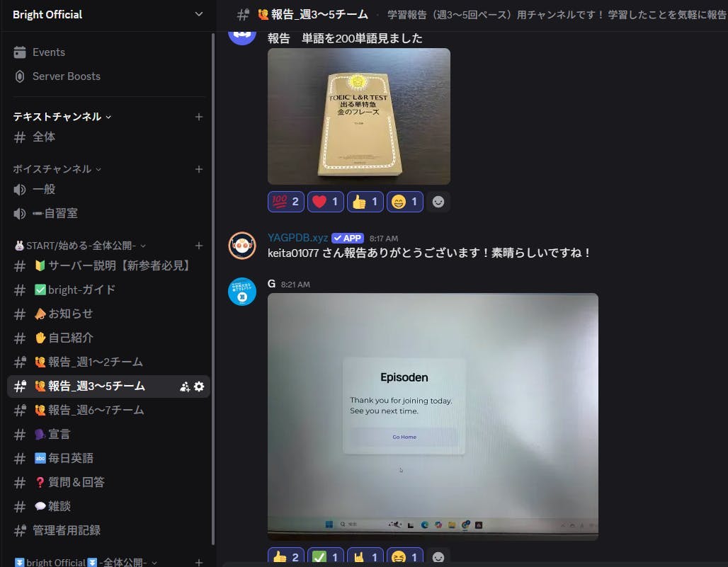Add reaction to the TOEIC book message
Viewport: 728px width, 567px height.
click(438, 202)
